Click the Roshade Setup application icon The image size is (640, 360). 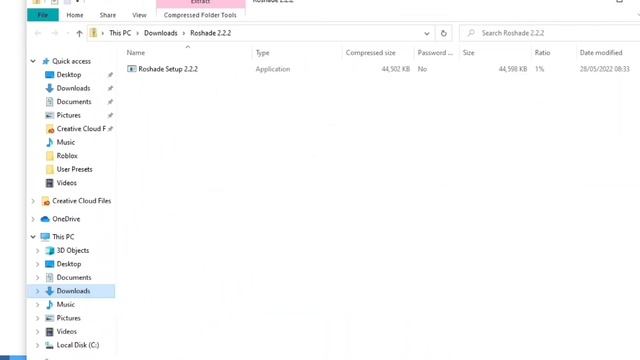pyautogui.click(x=131, y=69)
